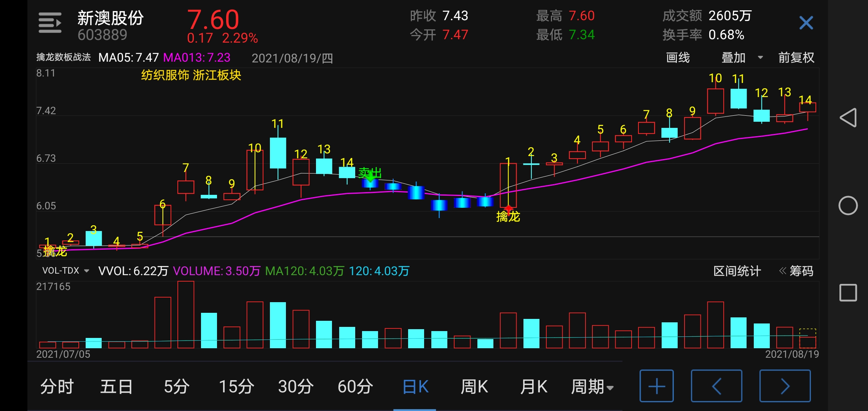Tap the green 卖出 sell signal marker

(369, 174)
